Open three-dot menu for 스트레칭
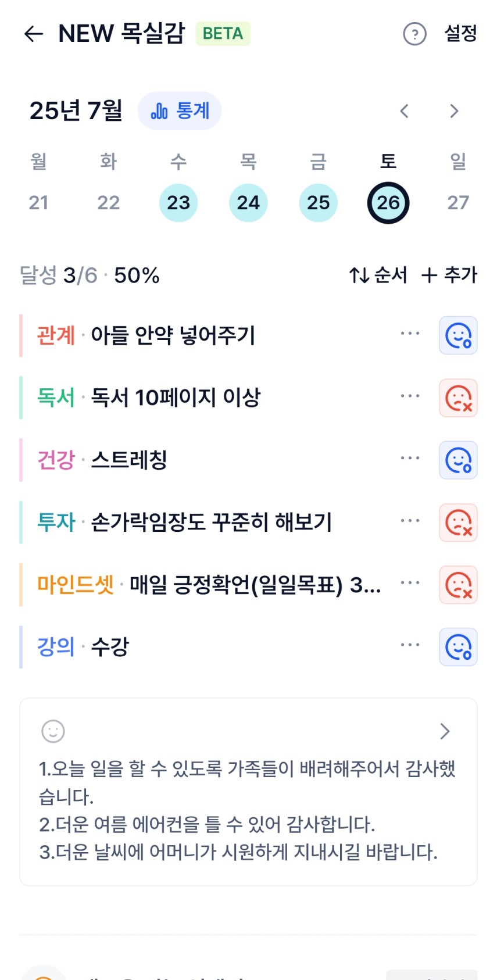Viewport: 497px width, 980px height. tap(410, 459)
